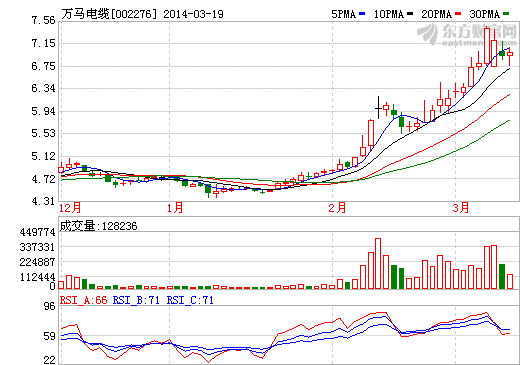The width and height of the screenshot is (520, 365).
Task: Click the 5.12 price axis label
Action: [43, 156]
